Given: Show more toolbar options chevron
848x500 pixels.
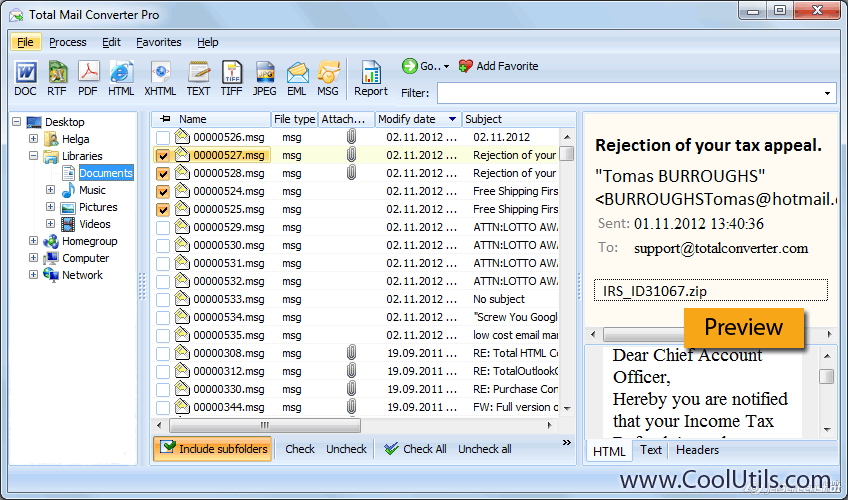Looking at the screenshot, I should pos(566,442).
